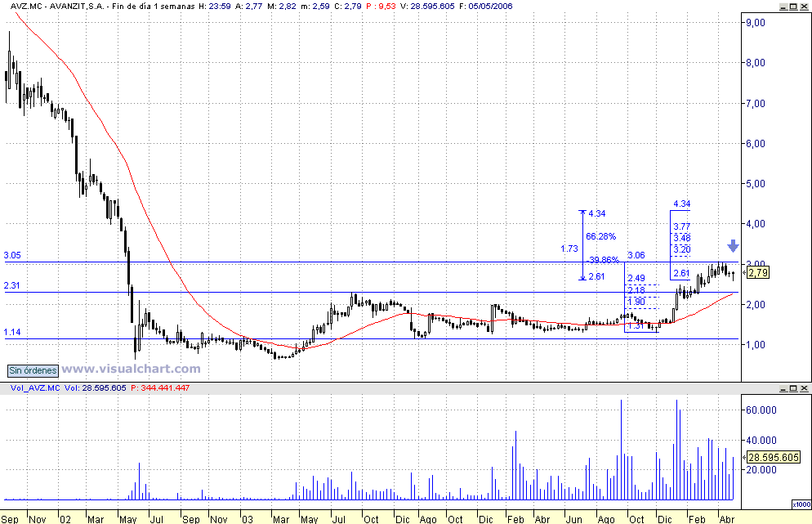The width and height of the screenshot is (812, 524).
Task: Click the 'Sin órdenes' button
Action: (x=33, y=370)
